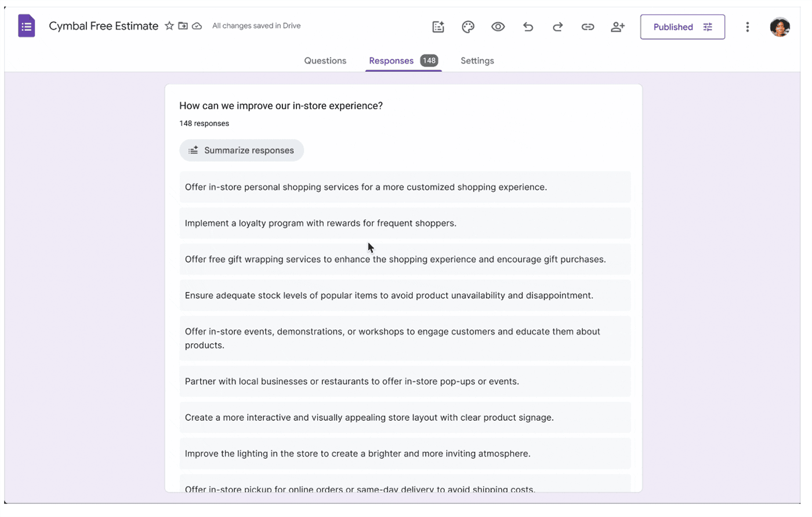Open the add-ons form template icon

coord(438,27)
